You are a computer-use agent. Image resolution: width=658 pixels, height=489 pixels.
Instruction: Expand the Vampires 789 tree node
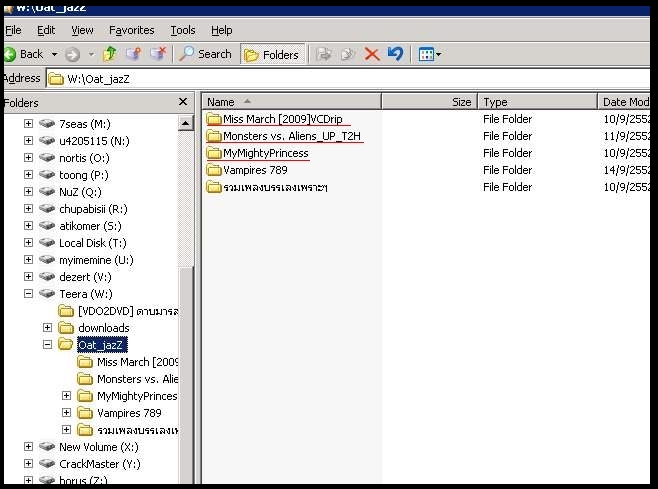pos(66,413)
